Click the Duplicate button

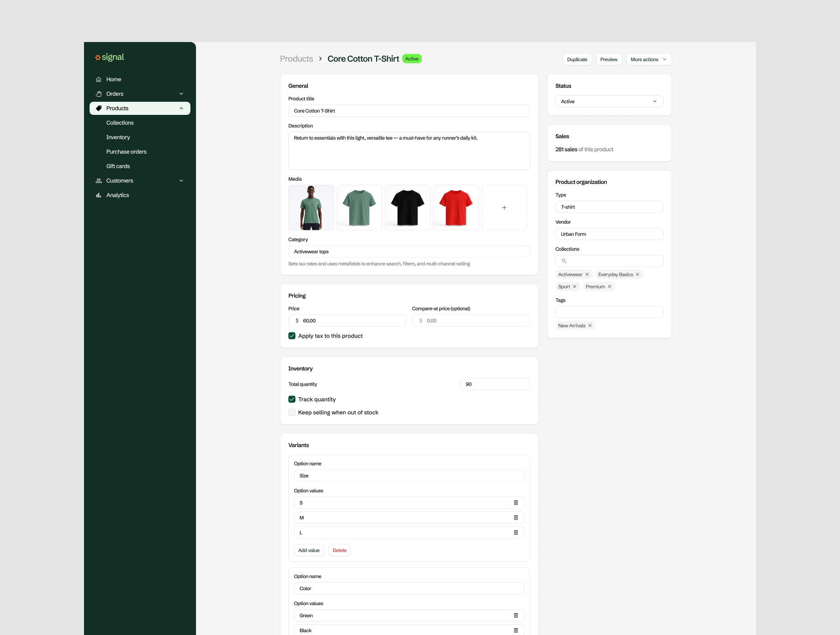coord(577,60)
